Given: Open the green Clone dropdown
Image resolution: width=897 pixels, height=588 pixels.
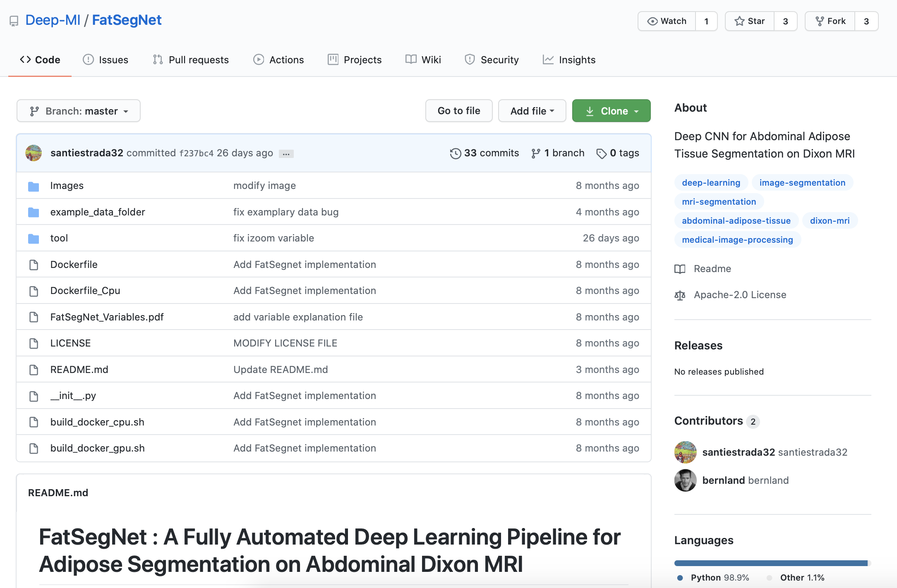Looking at the screenshot, I should 611,111.
